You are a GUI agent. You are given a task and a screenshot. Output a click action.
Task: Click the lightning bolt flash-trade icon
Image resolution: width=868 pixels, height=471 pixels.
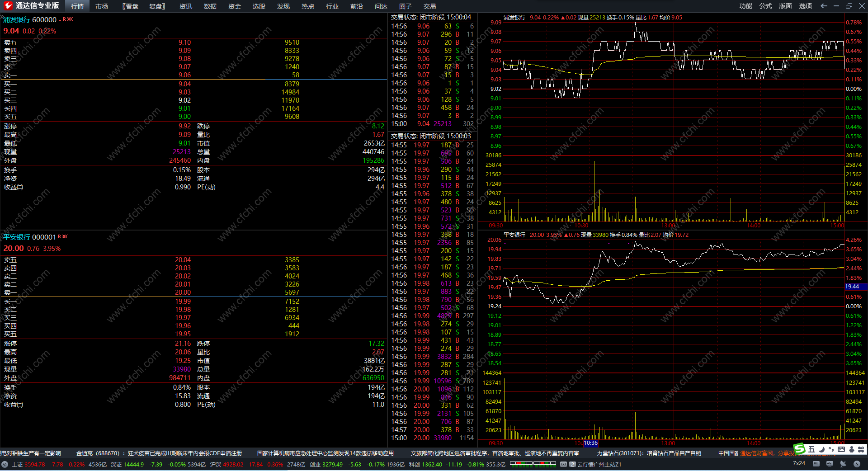tap(857, 464)
